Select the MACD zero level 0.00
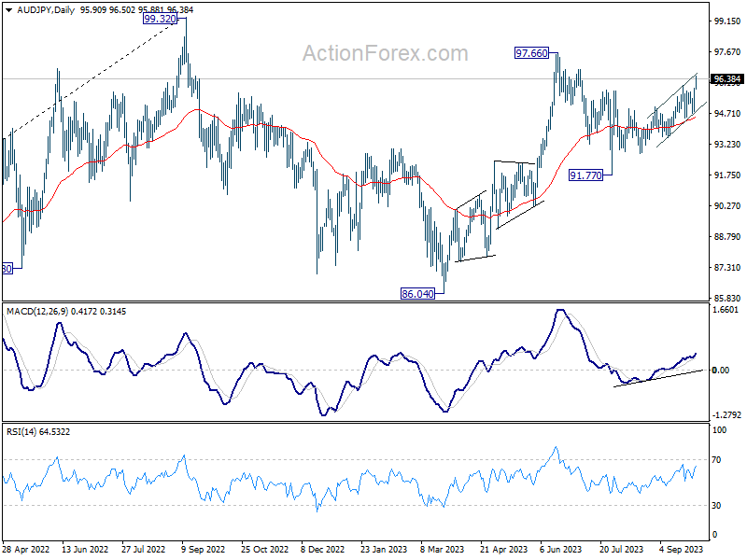747x560 pixels. tap(720, 370)
